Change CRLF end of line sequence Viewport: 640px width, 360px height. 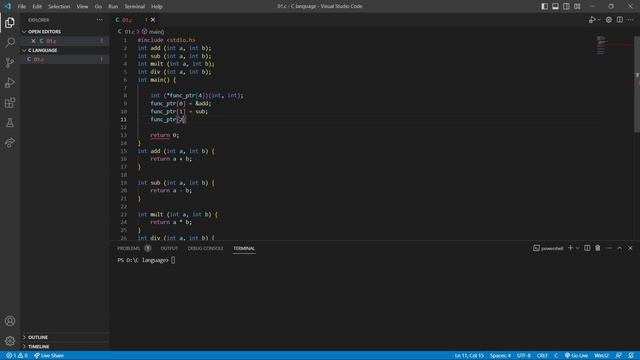point(542,356)
